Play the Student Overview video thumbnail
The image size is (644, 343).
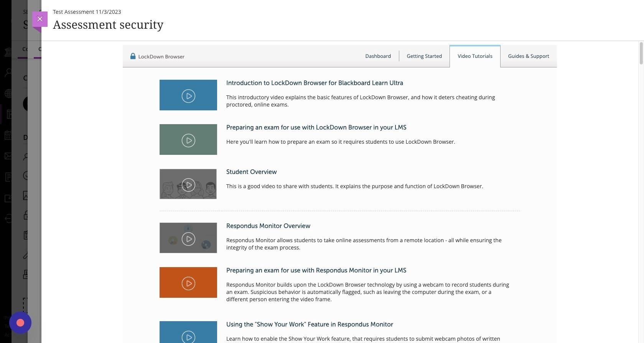tap(188, 184)
